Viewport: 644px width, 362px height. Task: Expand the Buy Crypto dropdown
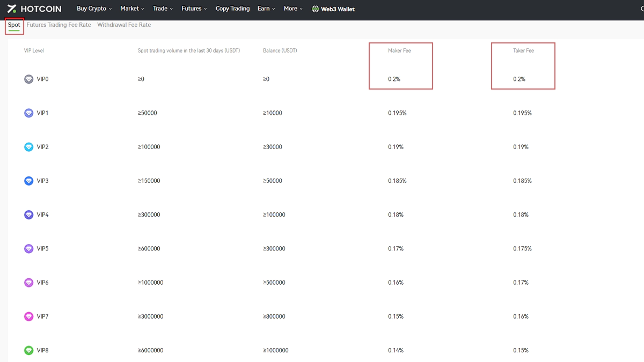[x=94, y=9]
